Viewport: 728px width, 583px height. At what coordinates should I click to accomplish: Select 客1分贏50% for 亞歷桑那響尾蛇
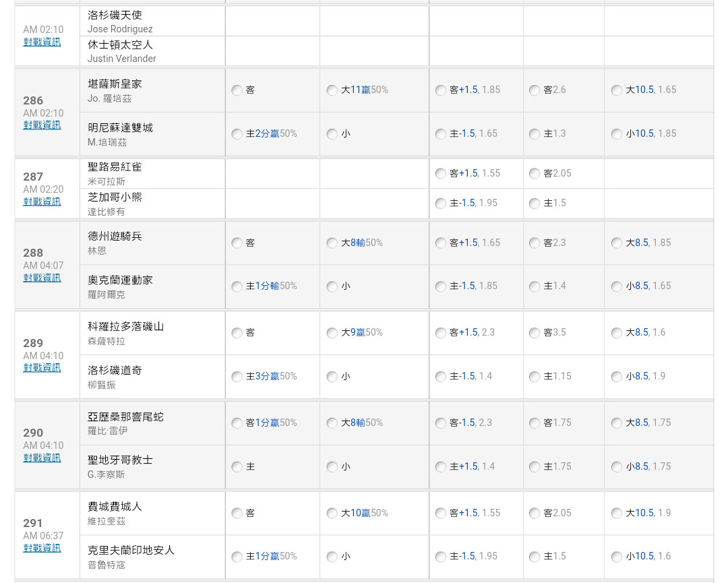pos(237,423)
